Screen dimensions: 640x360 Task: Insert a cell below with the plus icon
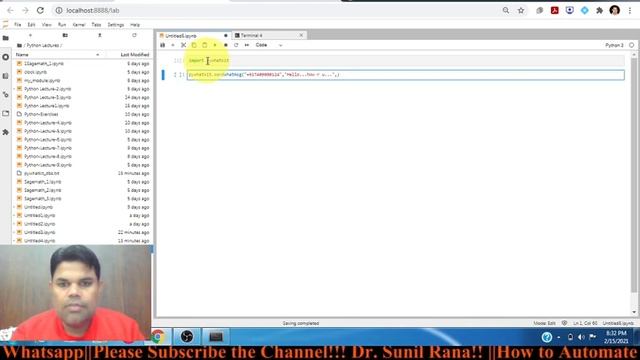click(173, 45)
